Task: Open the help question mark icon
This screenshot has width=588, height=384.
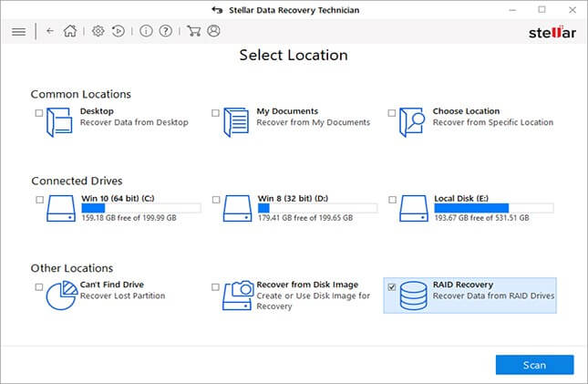Action: [x=166, y=31]
